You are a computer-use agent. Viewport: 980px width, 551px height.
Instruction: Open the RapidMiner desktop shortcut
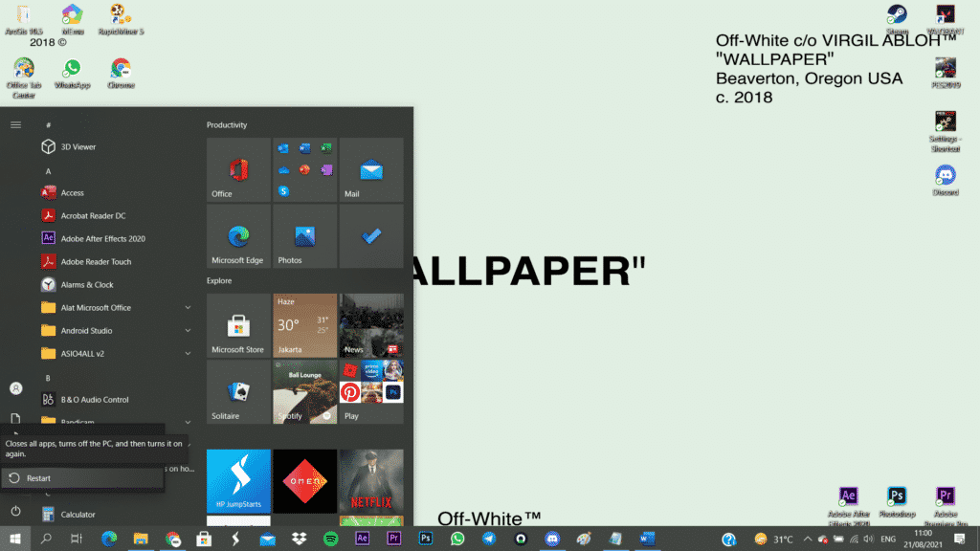121,19
